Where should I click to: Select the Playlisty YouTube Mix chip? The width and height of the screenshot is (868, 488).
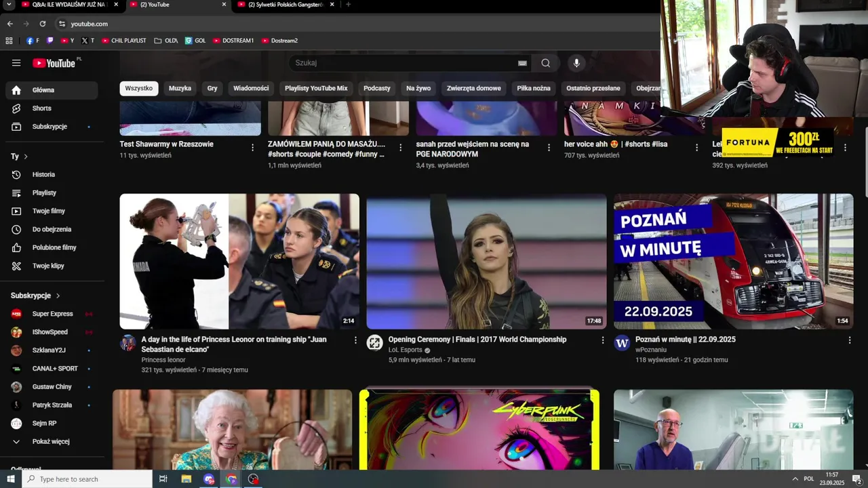point(316,88)
